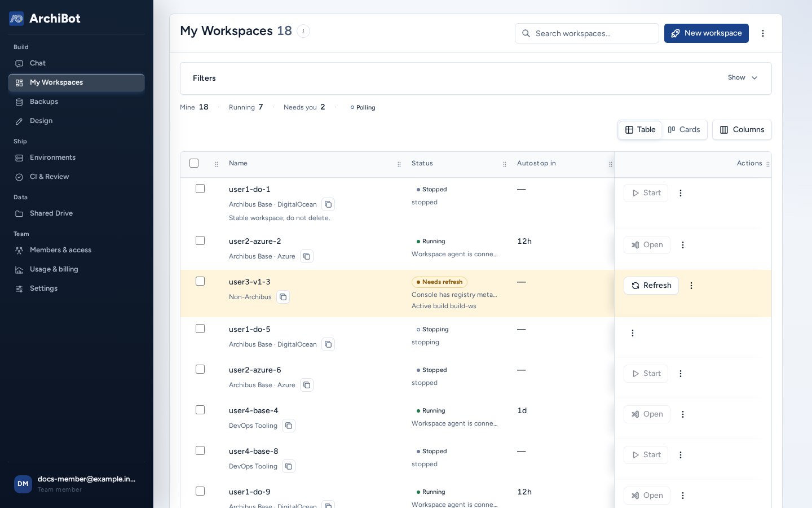Open Design in the sidebar
The width and height of the screenshot is (812, 508).
(76, 121)
